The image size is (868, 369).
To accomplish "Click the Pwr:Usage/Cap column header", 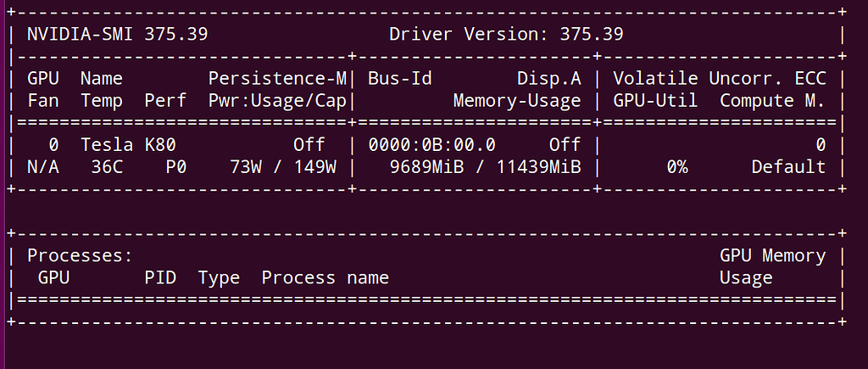I will point(277,101).
